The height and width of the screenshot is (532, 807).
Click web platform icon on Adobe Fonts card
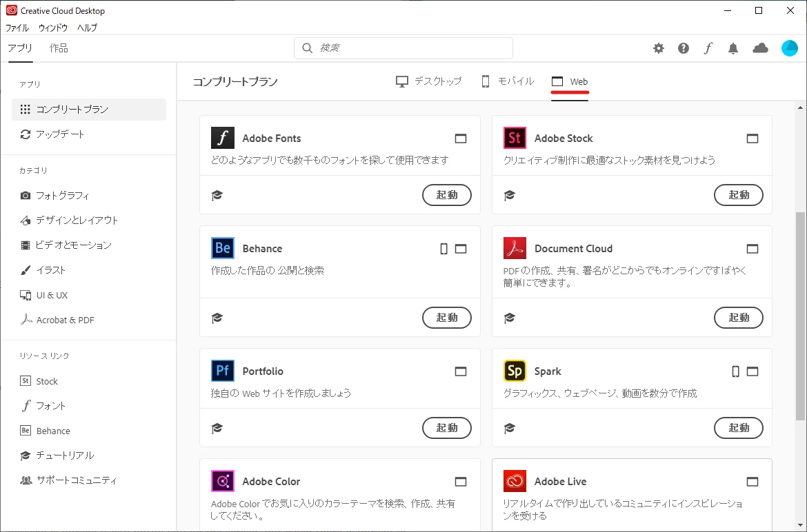(x=461, y=139)
